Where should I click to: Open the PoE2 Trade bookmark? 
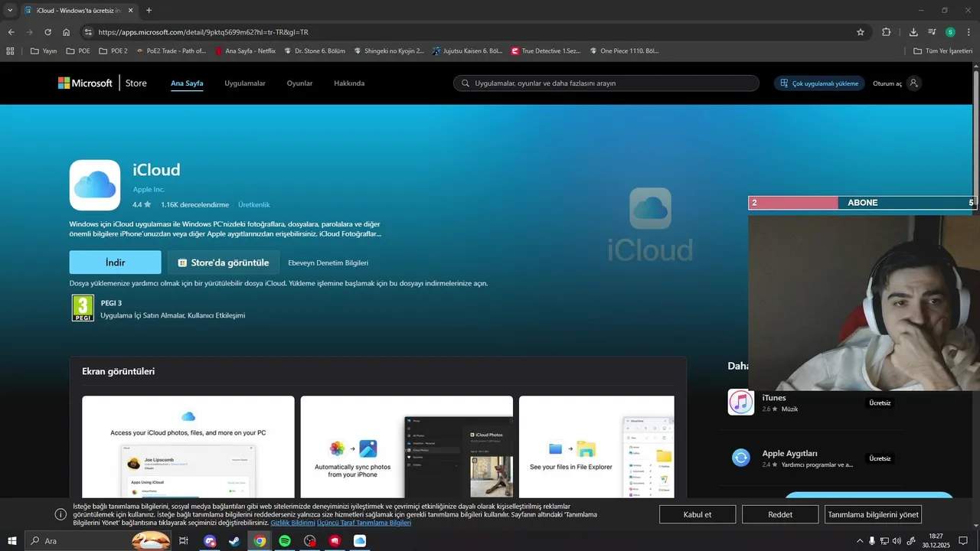[x=171, y=51]
